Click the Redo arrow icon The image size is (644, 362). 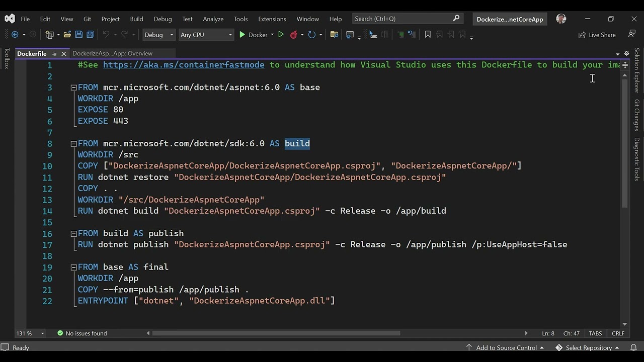pos(124,35)
